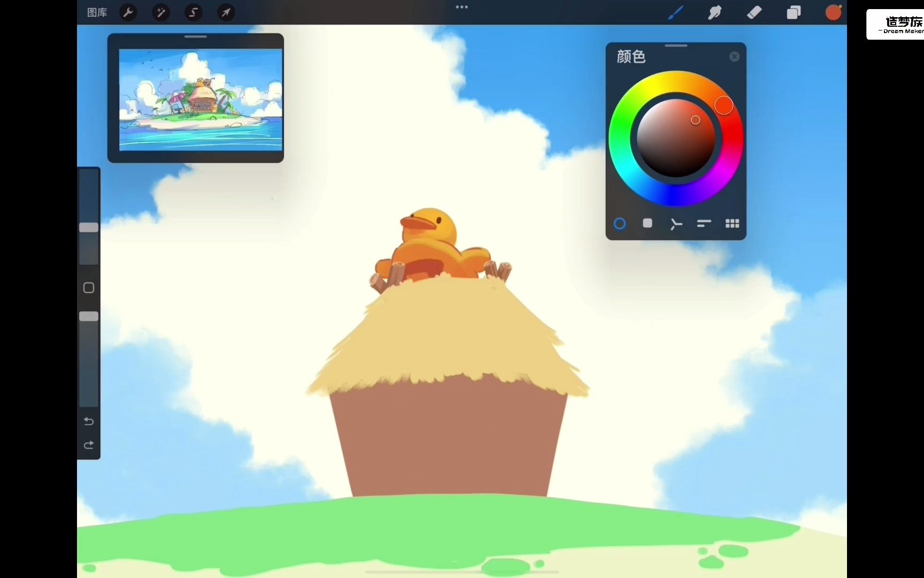Image resolution: width=924 pixels, height=578 pixels.
Task: Switch to Harmony color mode tab
Action: coord(676,224)
